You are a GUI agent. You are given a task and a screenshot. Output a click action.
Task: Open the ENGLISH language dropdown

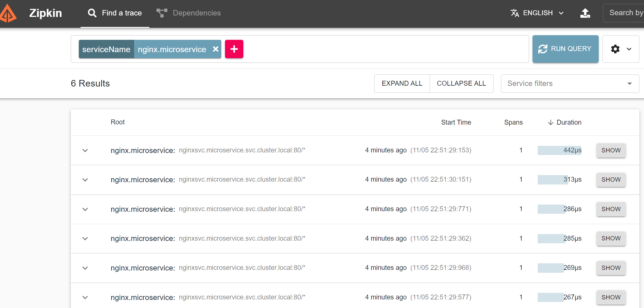pyautogui.click(x=537, y=13)
